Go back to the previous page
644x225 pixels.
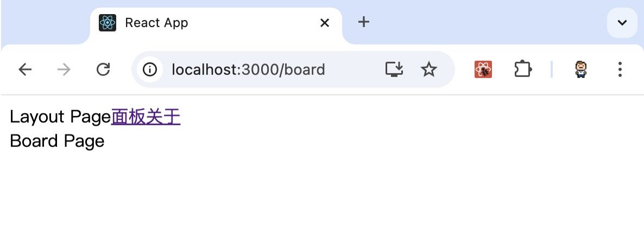[x=25, y=69]
